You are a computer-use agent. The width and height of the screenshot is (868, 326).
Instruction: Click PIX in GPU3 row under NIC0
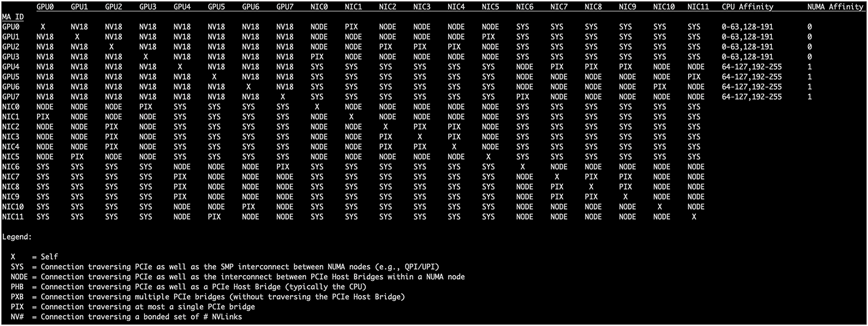click(x=317, y=57)
